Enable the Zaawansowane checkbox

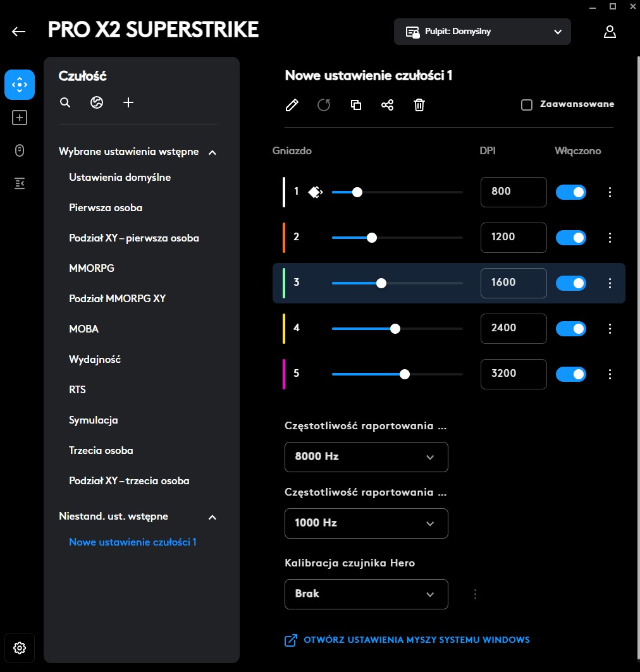527,105
